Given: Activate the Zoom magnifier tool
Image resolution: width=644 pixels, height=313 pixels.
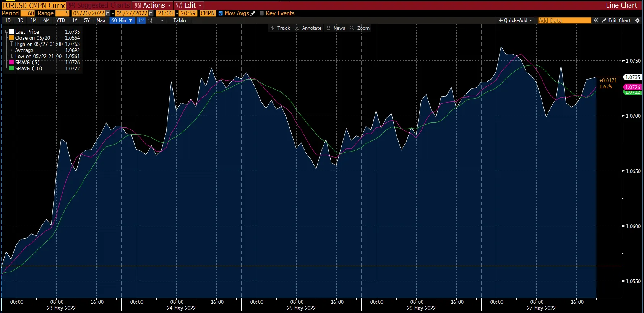Looking at the screenshot, I should (360, 28).
